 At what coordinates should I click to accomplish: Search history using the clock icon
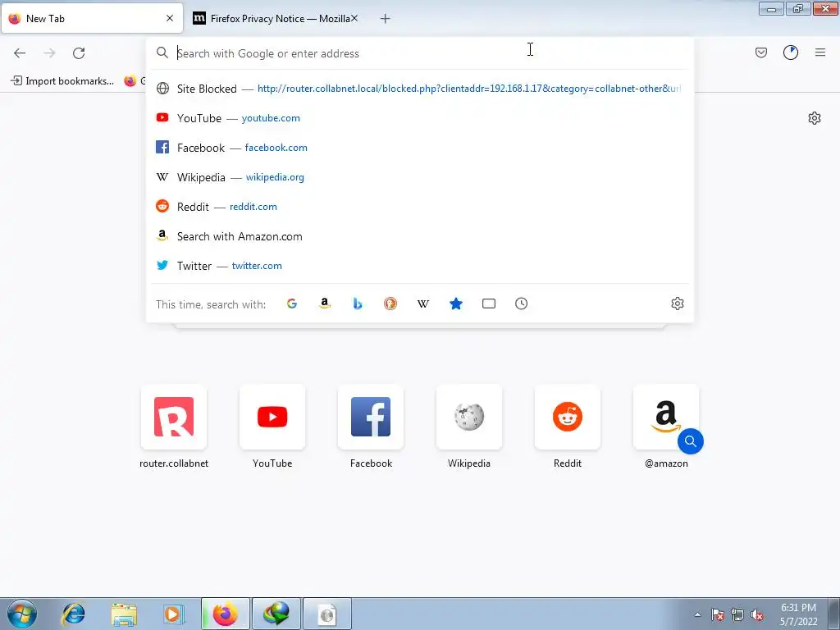[521, 304]
